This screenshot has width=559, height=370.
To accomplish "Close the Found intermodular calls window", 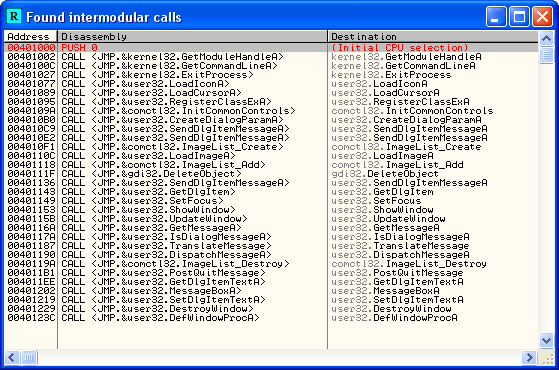I will point(542,17).
